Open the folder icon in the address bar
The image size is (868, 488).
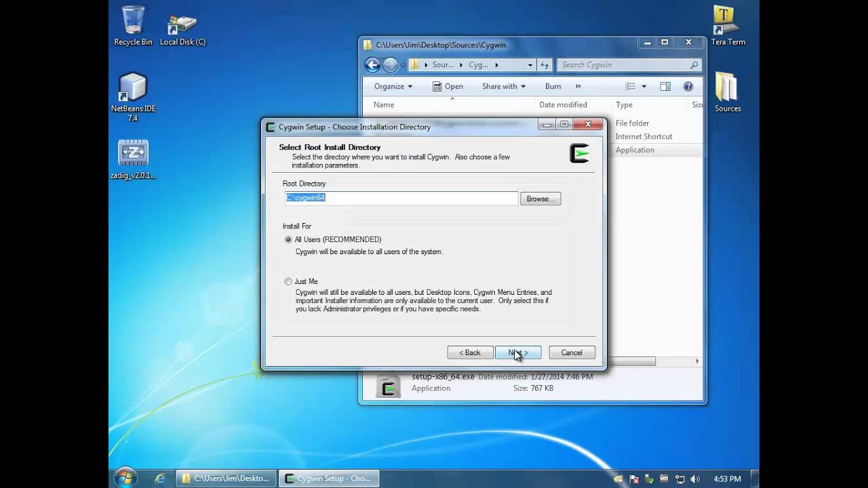tap(414, 65)
